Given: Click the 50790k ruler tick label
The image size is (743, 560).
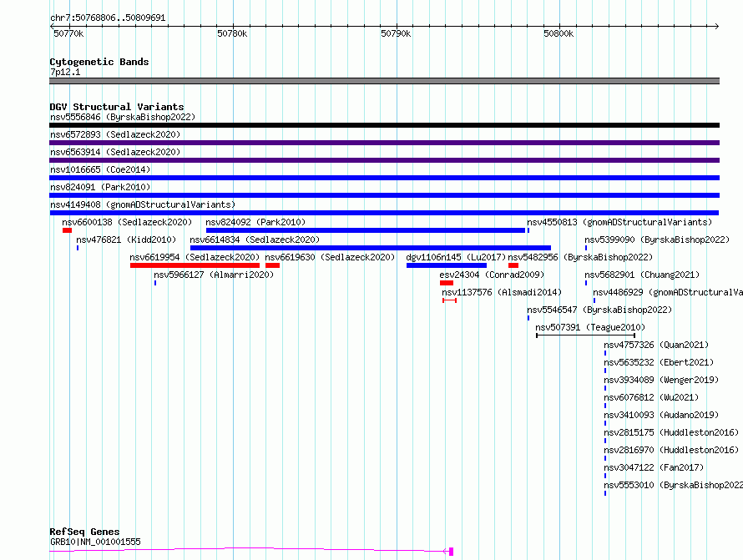Looking at the screenshot, I should pos(396,33).
